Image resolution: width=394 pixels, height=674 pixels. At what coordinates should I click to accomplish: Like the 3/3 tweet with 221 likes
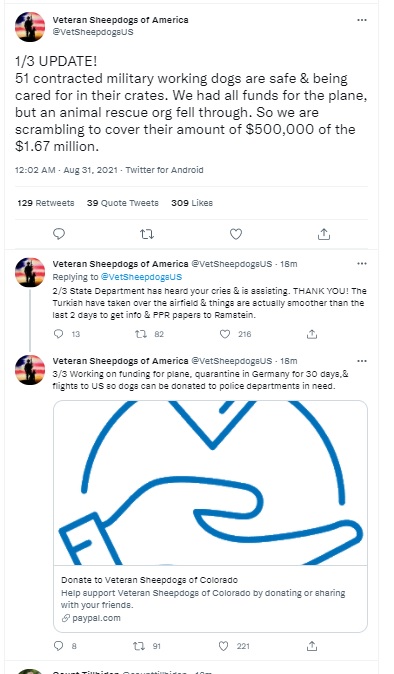(223, 646)
